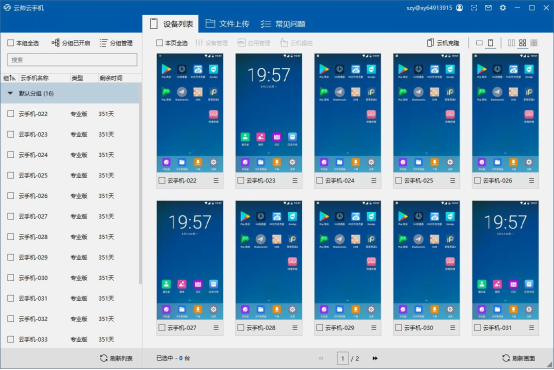Tick checkbox on 云手机-027 card

tap(162, 328)
